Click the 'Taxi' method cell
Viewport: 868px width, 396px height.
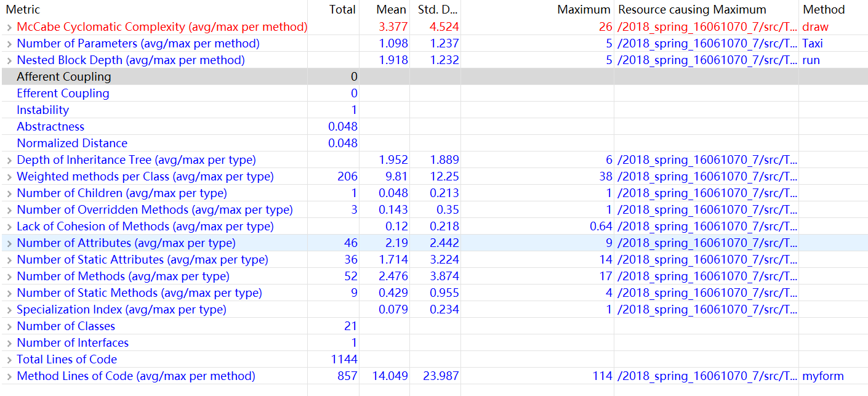coord(813,44)
